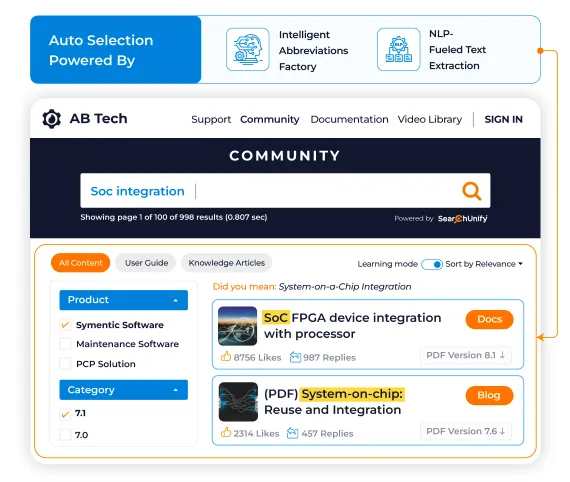Click the 8756 Likes text
Viewport: 570px width, 482px height.
click(257, 358)
